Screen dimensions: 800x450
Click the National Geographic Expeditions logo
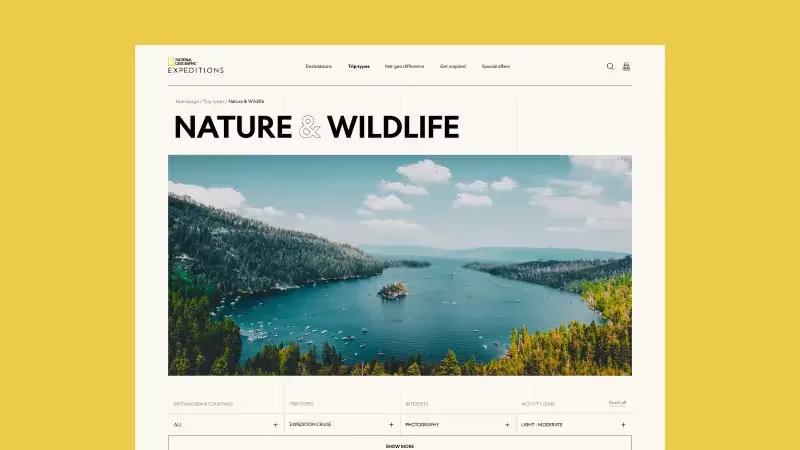(195, 65)
